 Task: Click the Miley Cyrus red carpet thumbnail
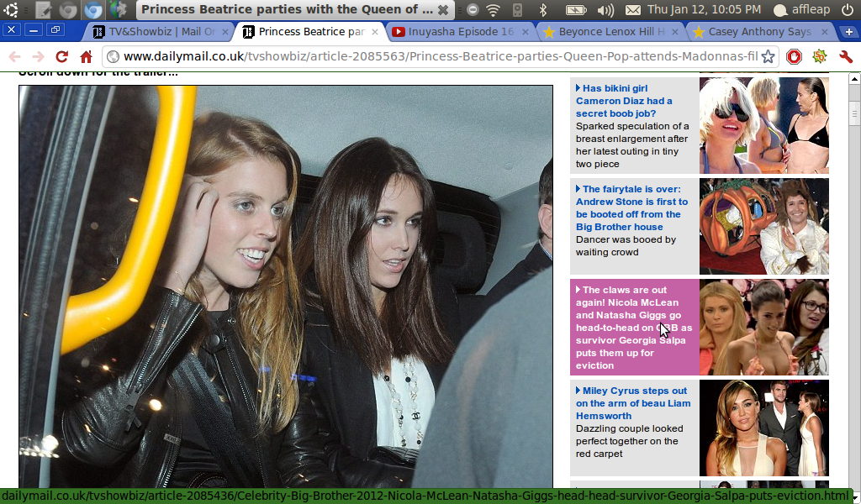[x=763, y=428]
